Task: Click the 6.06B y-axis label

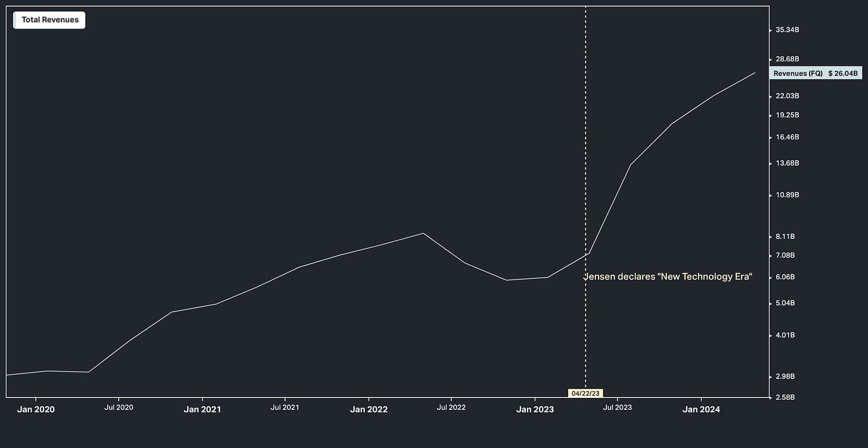Action: 786,277
